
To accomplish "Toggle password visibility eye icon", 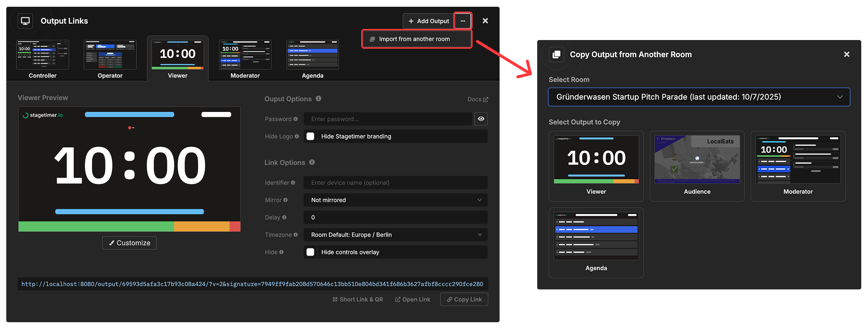I will 481,119.
